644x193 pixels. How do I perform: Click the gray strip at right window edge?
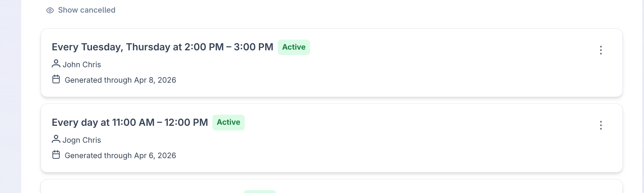coord(643,96)
